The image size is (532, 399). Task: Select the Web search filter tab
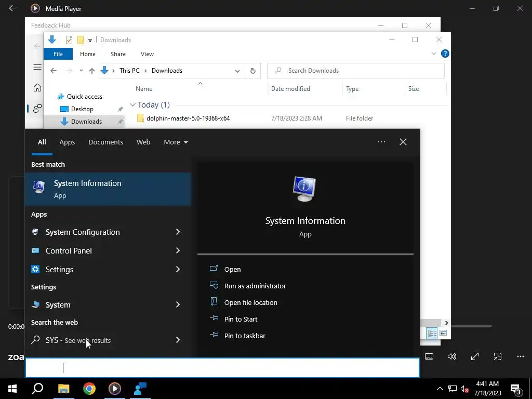(x=143, y=142)
